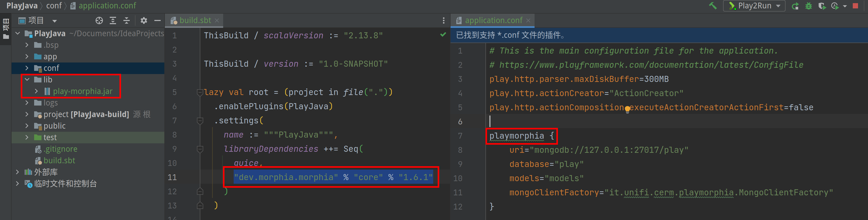
Task: Collapse the PlayJava root node
Action: click(x=18, y=33)
